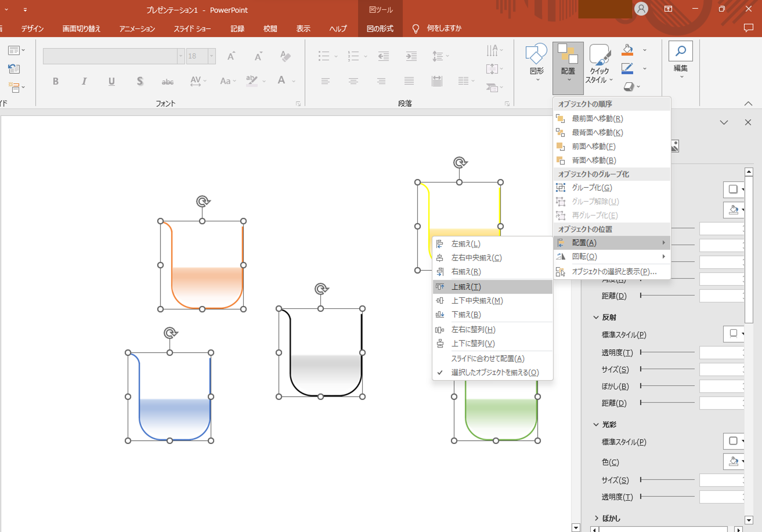762x532 pixels.
Task: Click 何をしますか search box
Action: tap(443, 28)
